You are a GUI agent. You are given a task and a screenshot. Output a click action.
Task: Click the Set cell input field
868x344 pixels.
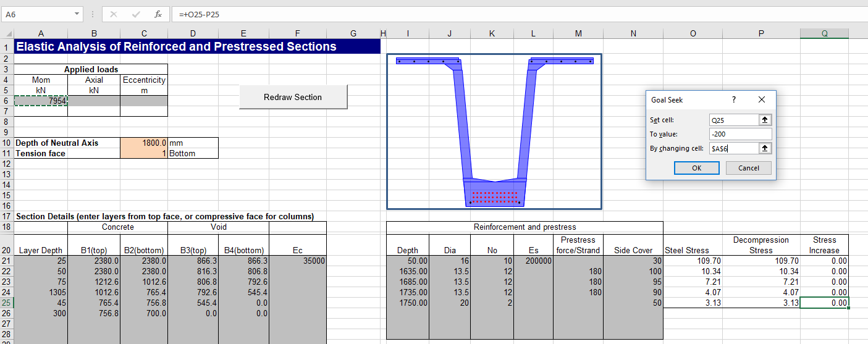pyautogui.click(x=733, y=120)
